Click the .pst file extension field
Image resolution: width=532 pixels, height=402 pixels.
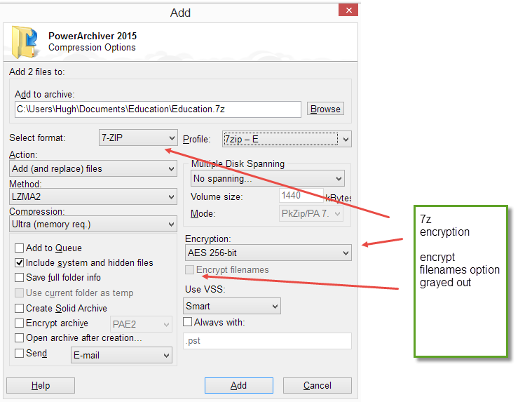click(x=267, y=340)
